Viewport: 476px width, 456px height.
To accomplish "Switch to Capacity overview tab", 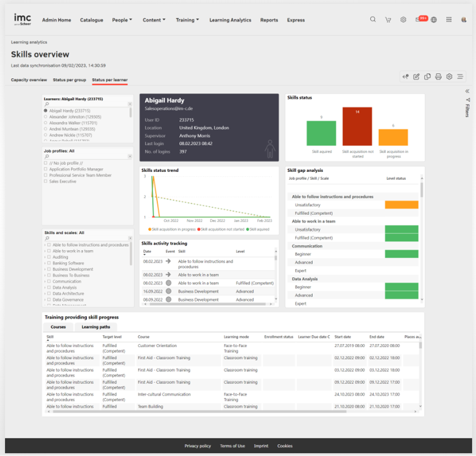I will 29,80.
